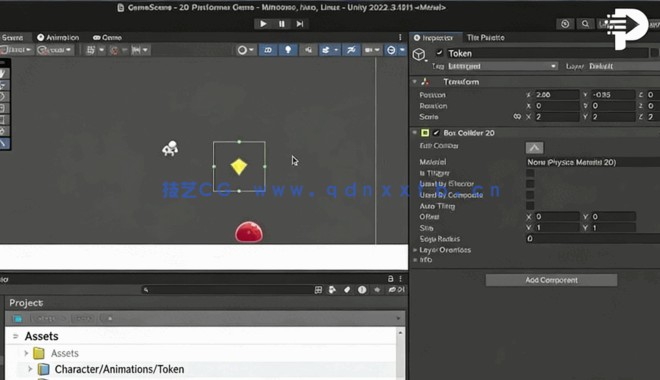Expand the Character/Animations/Token folder
The width and height of the screenshot is (660, 380).
pos(30,369)
